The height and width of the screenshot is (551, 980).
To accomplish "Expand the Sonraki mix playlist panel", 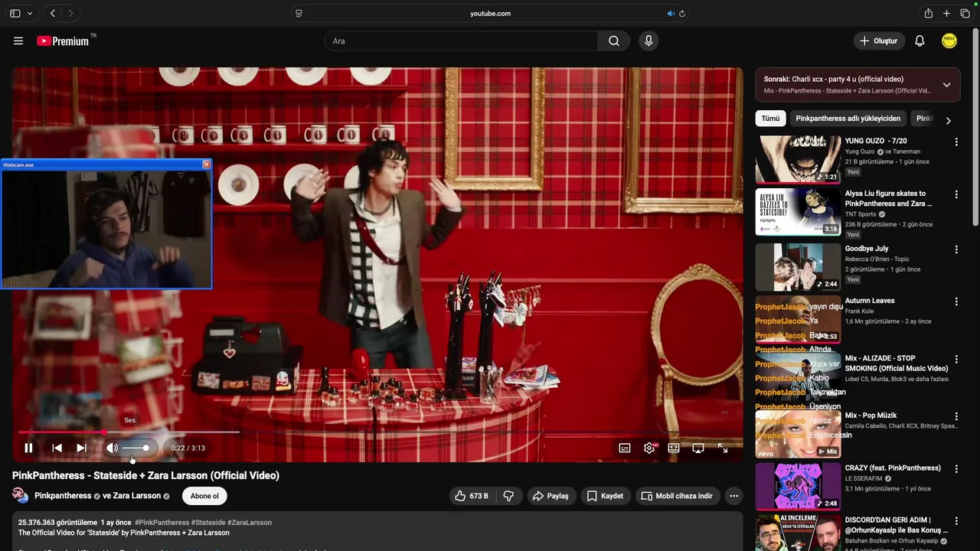I will (946, 85).
